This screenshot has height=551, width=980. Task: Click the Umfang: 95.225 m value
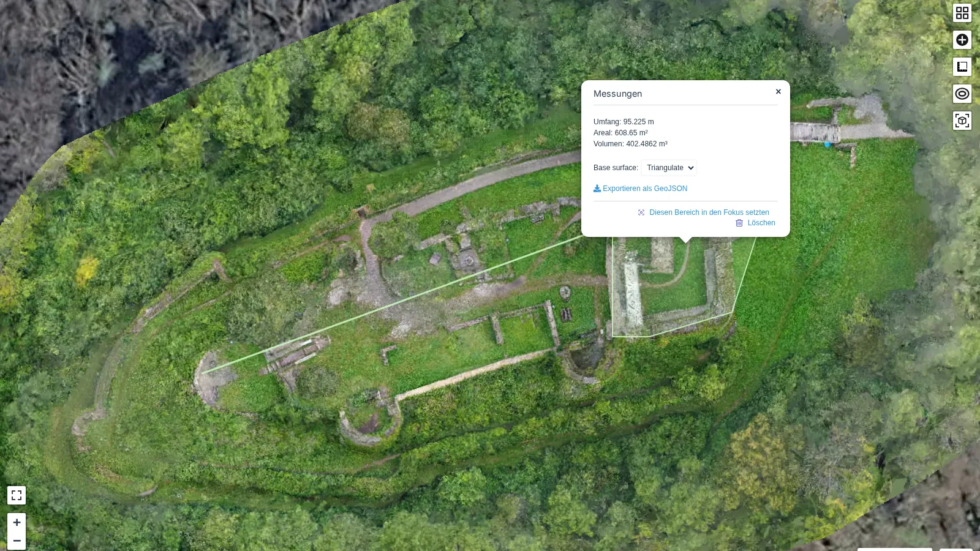point(624,122)
